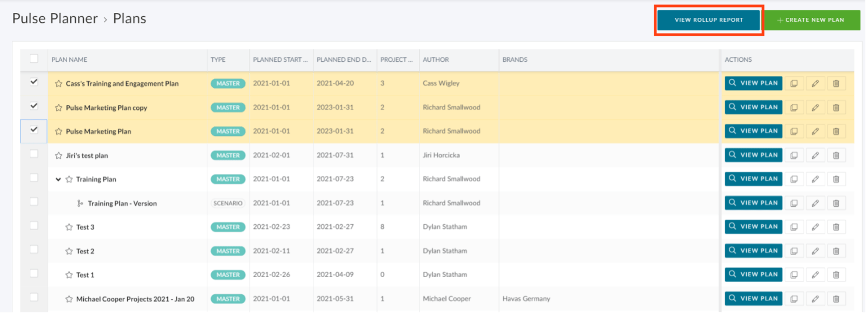Tick the Test 2 row checkbox
Viewport: 868px width, 314px height.
coord(34,250)
